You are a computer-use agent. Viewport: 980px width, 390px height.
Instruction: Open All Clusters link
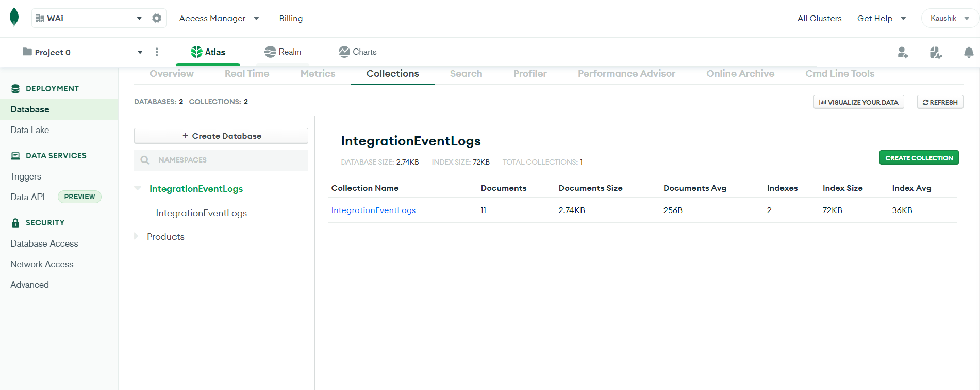pos(819,18)
